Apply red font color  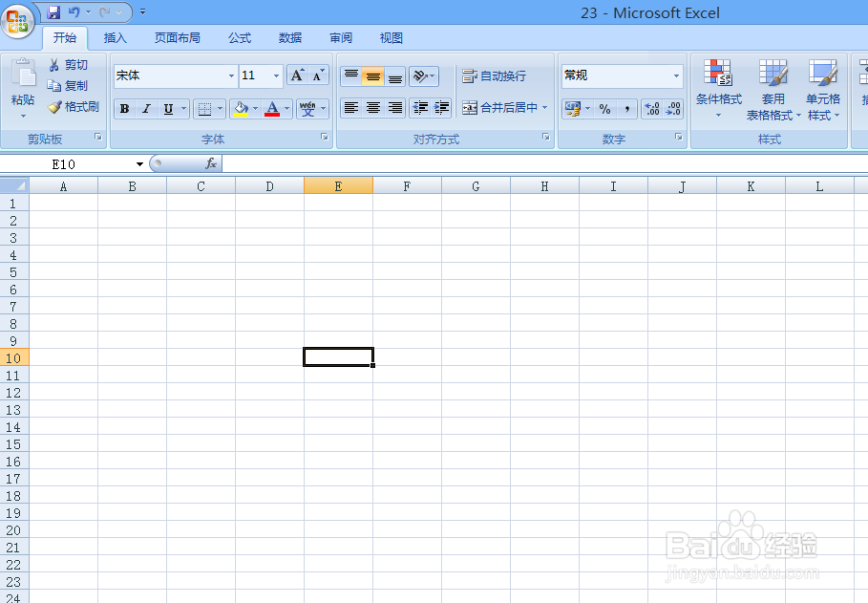(272, 109)
